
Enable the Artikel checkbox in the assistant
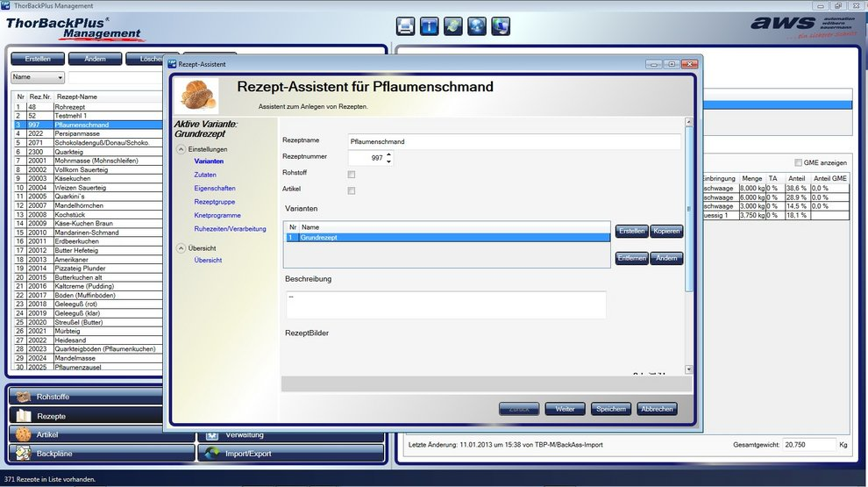(351, 190)
